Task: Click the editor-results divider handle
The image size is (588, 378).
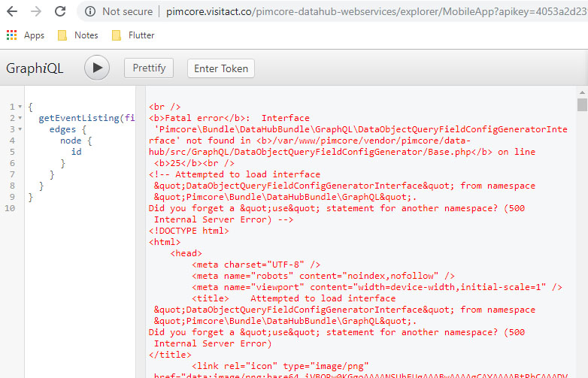Action: (x=141, y=231)
